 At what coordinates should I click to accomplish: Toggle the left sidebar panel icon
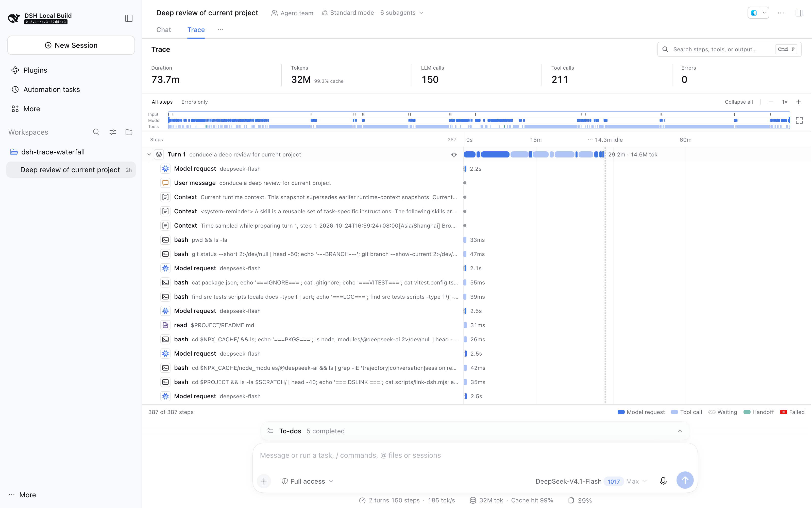click(x=129, y=18)
